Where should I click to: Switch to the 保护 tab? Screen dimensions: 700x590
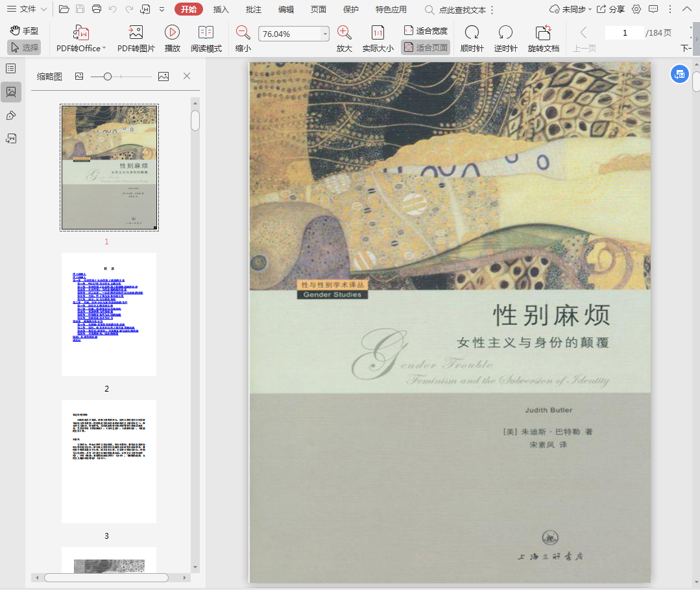click(350, 9)
